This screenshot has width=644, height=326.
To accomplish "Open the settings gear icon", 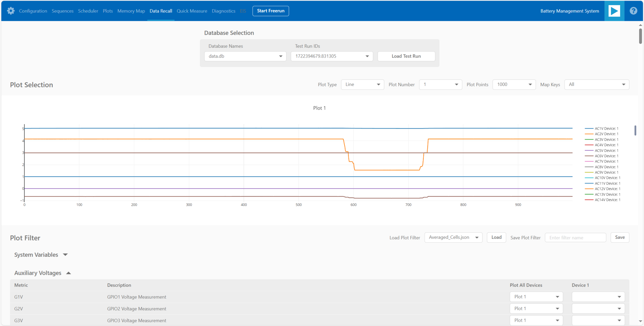I will tap(11, 11).
